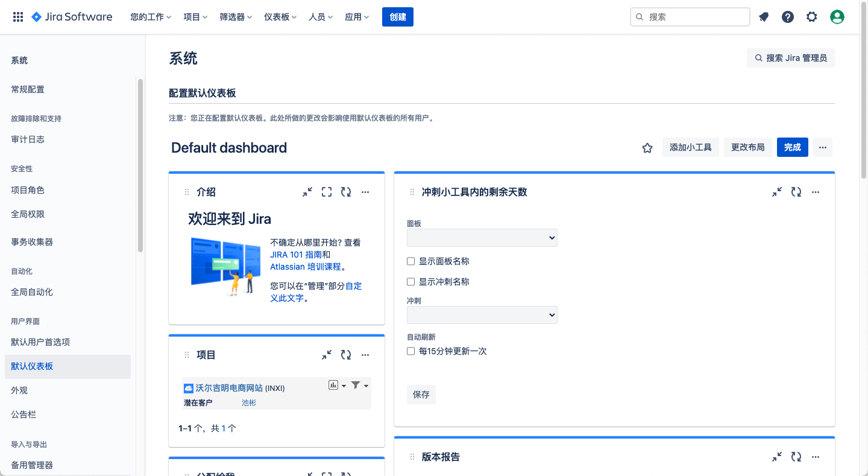The image size is (868, 476).
Task: Open the app switcher grid icon
Action: (18, 17)
